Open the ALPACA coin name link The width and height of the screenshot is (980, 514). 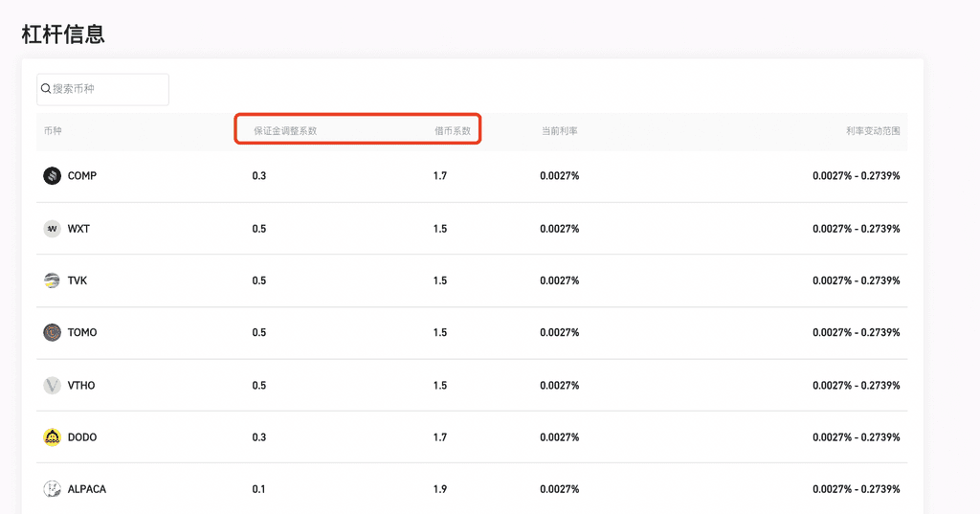click(x=87, y=489)
